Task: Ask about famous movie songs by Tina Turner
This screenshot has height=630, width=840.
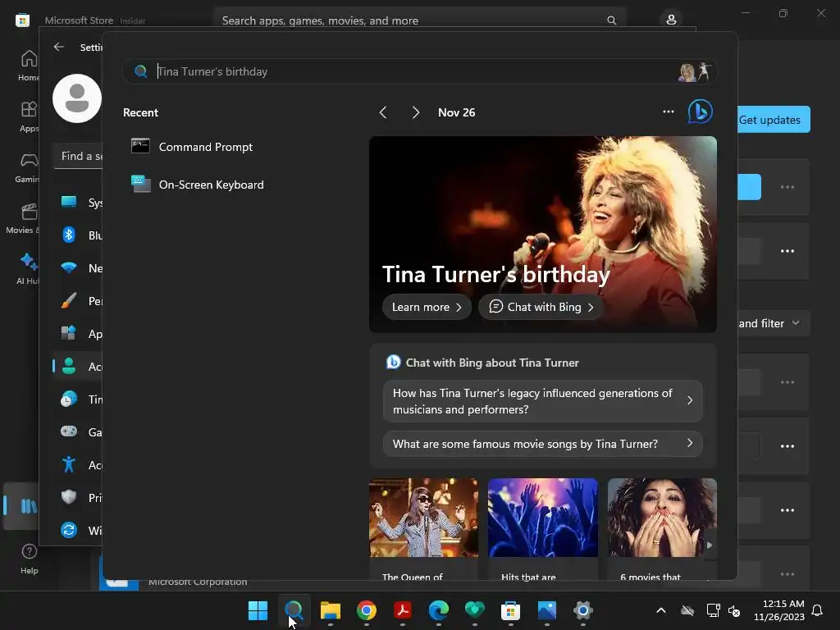Action: click(x=543, y=444)
